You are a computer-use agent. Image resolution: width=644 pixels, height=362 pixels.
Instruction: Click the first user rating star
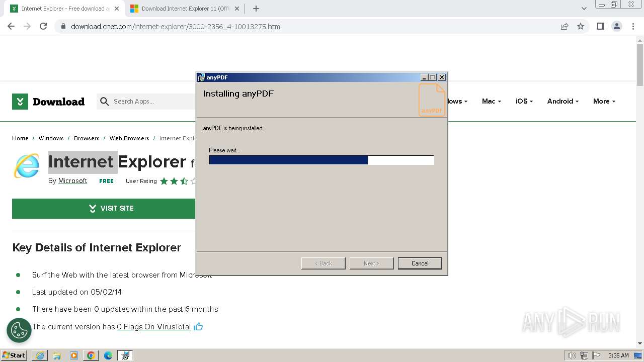coord(164,181)
